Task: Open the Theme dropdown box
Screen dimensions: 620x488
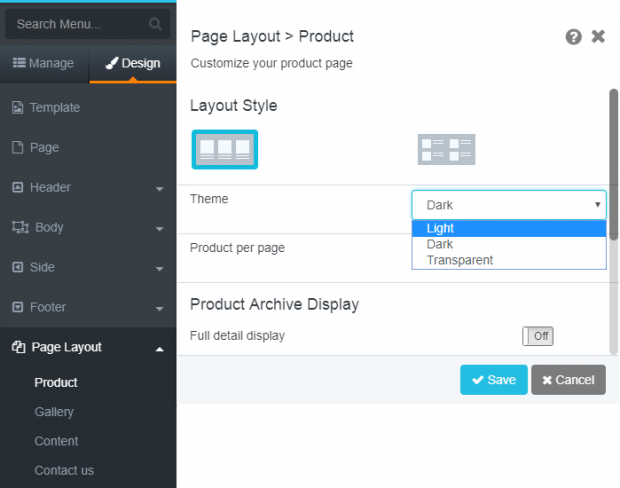Action: (509, 205)
